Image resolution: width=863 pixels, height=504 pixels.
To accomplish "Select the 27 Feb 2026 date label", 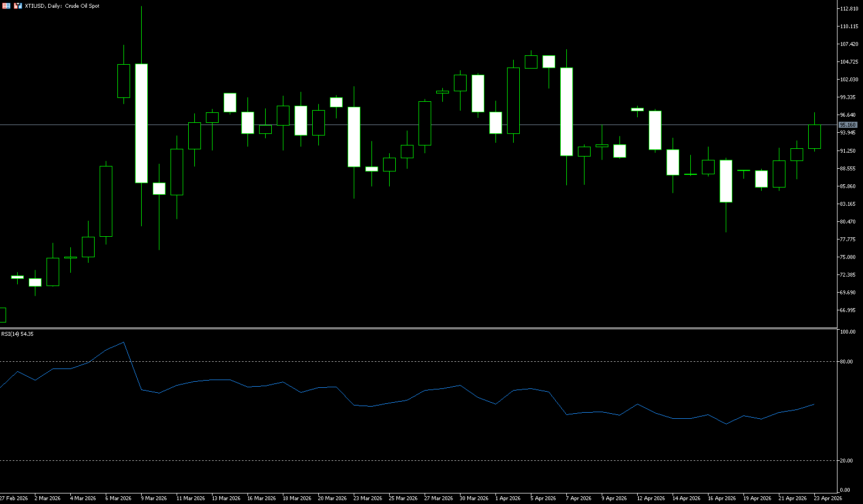I will (x=14, y=498).
